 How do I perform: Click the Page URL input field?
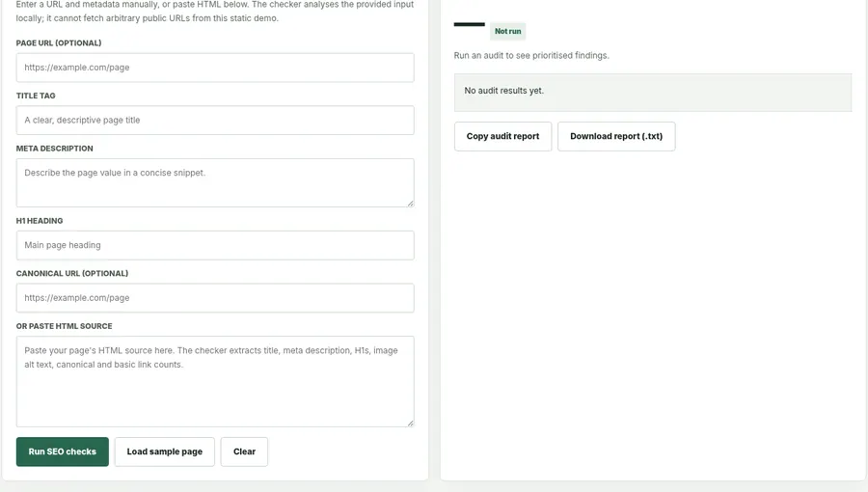coord(215,68)
